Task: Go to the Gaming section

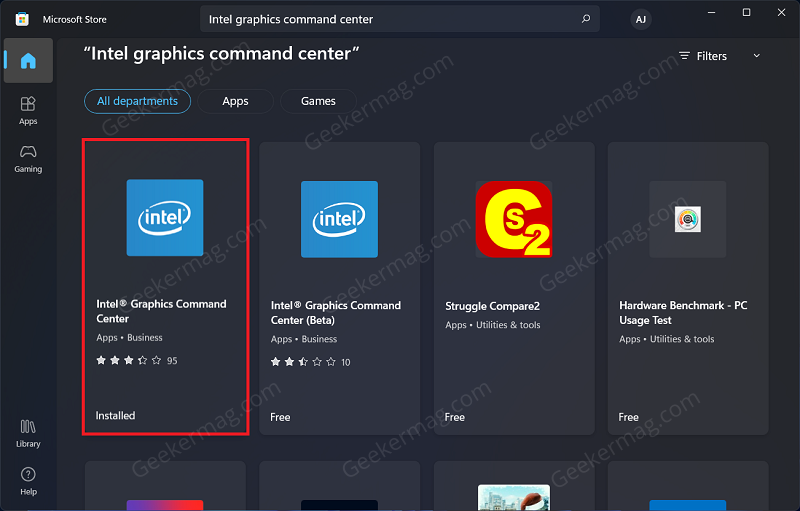Action: [28, 159]
